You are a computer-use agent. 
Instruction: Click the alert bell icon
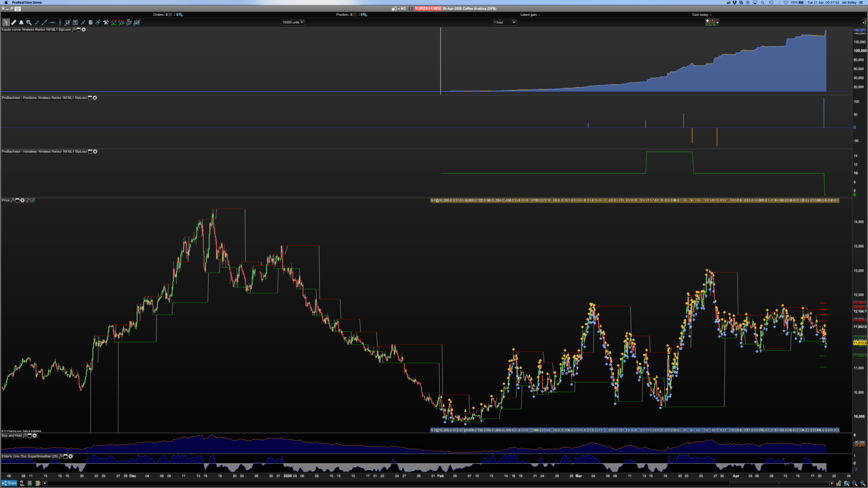coord(21,22)
